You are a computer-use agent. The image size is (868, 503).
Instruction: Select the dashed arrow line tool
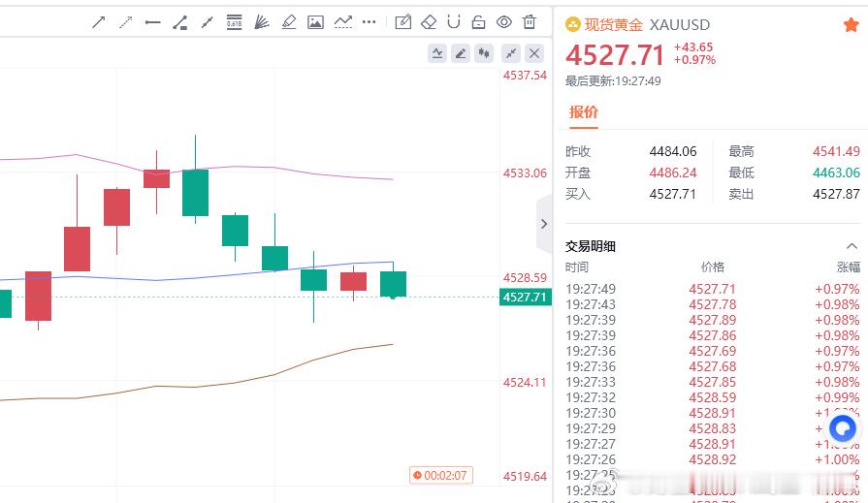(x=126, y=22)
